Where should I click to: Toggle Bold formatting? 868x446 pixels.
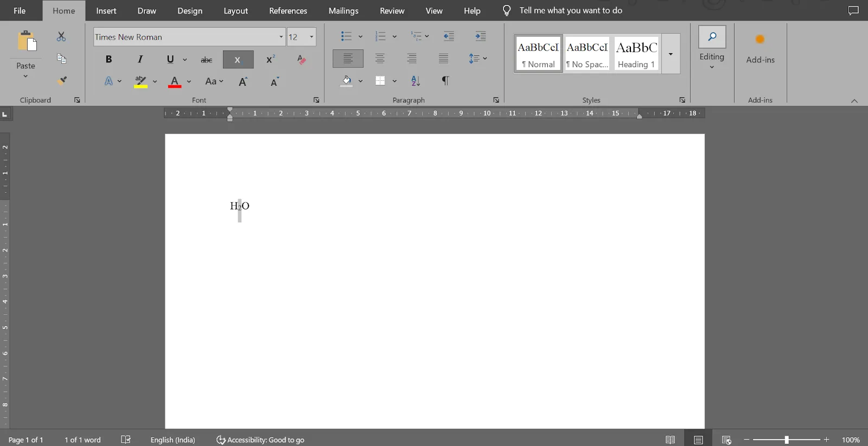point(108,60)
